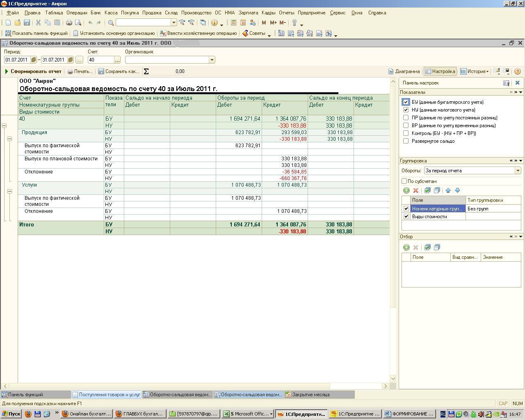Open the Организация dropdown list
525x420 pixels.
pyautogui.click(x=212, y=60)
